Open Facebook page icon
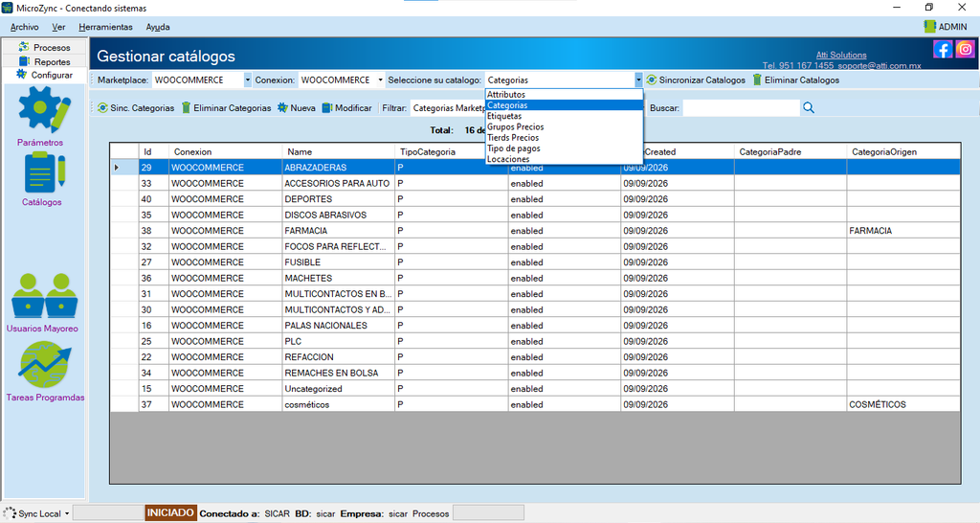The height and width of the screenshot is (523, 980). pyautogui.click(x=943, y=49)
